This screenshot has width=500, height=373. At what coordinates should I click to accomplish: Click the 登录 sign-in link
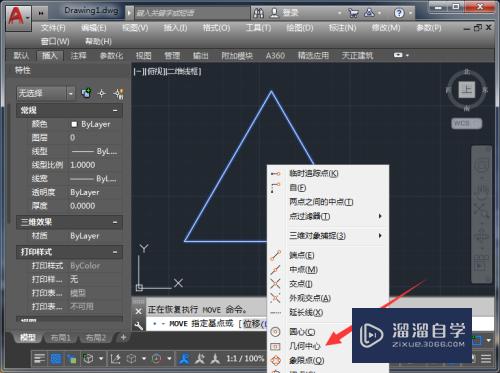tap(291, 13)
